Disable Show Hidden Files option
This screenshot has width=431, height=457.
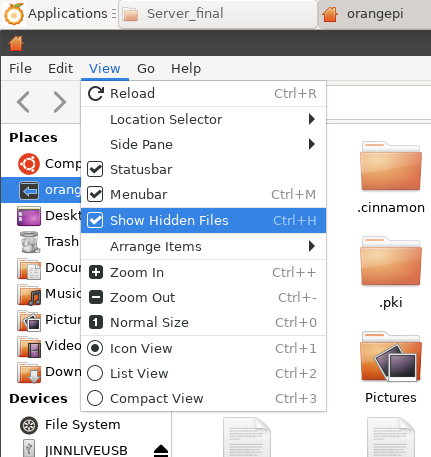pos(203,220)
